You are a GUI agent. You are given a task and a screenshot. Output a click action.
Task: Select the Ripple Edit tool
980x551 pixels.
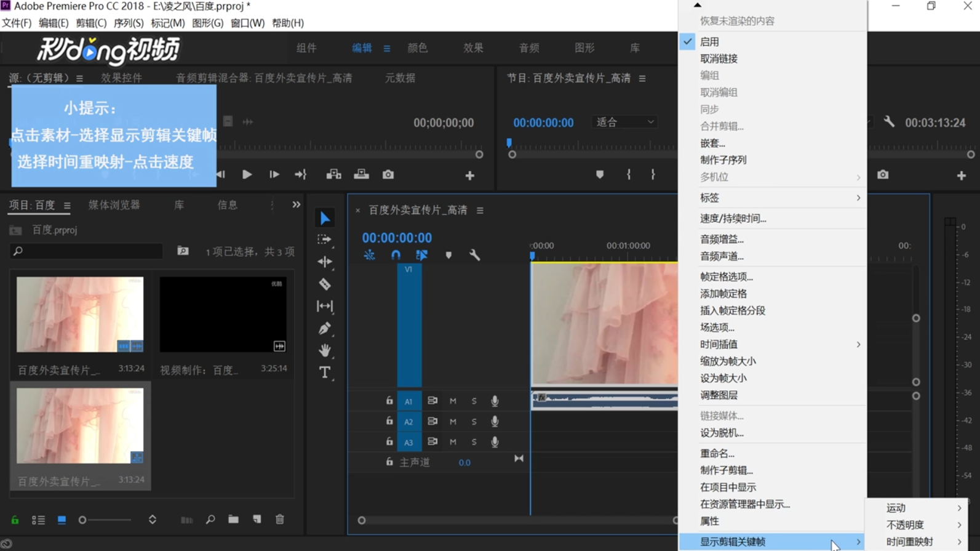click(325, 262)
